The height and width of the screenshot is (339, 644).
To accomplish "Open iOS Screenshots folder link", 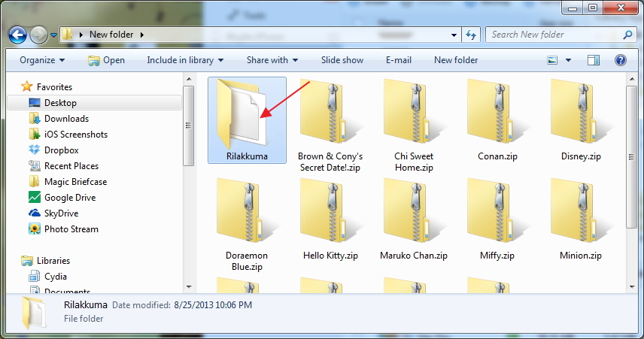I will coord(76,135).
